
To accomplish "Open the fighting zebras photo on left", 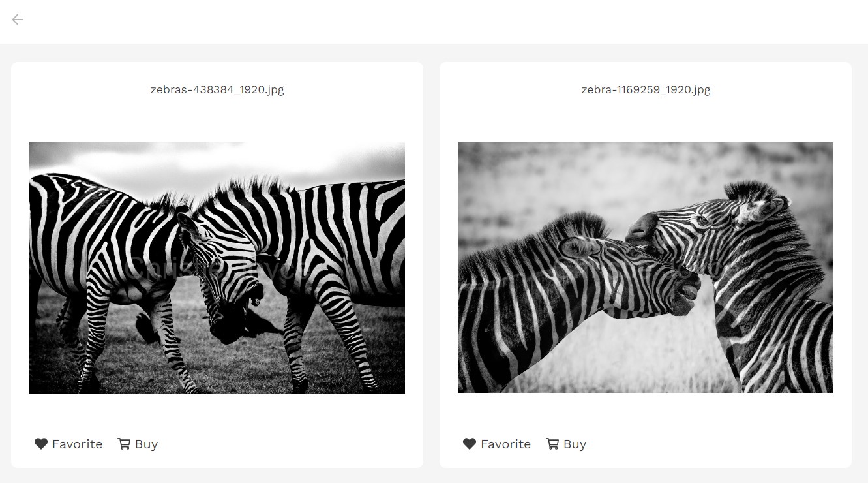I will tap(217, 268).
